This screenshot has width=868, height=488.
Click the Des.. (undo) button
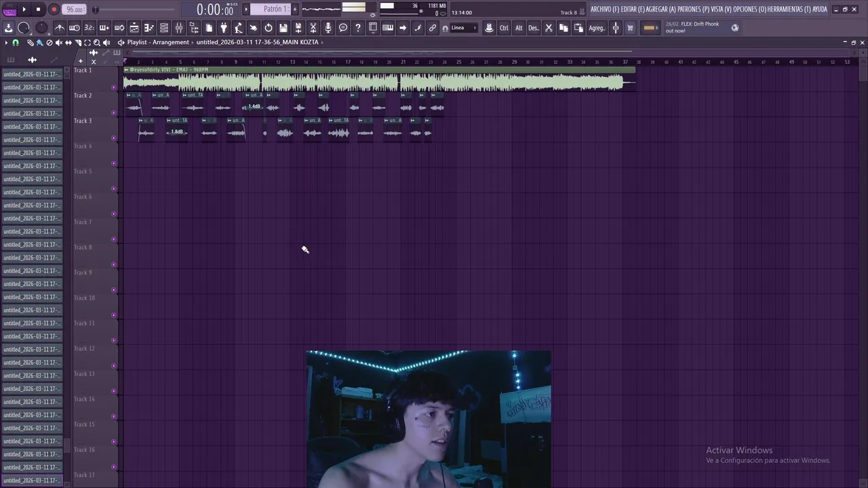tap(534, 28)
